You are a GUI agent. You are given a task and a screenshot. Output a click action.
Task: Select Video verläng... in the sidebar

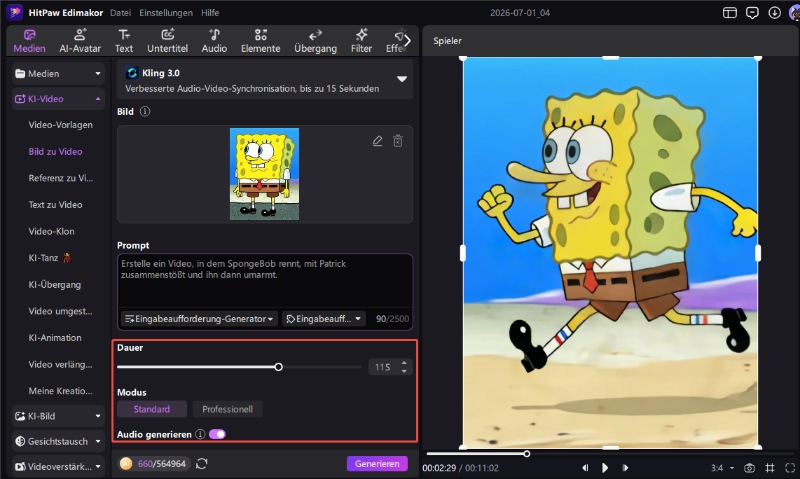(60, 364)
